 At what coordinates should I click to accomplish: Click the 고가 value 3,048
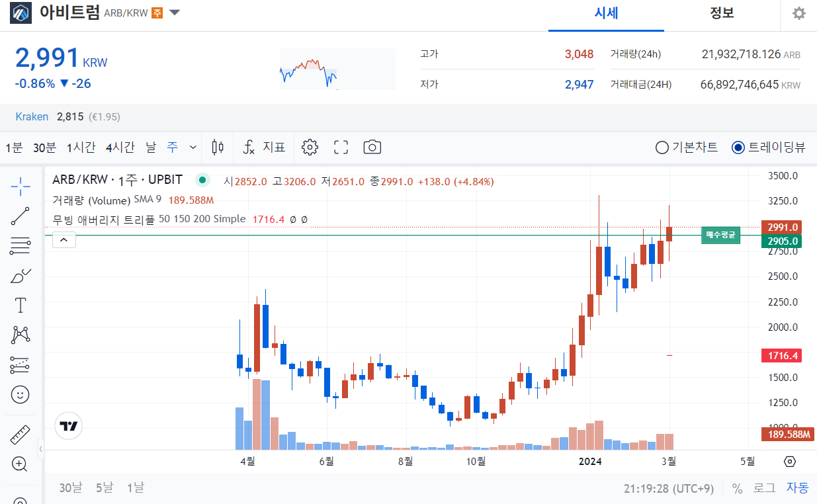tap(579, 54)
